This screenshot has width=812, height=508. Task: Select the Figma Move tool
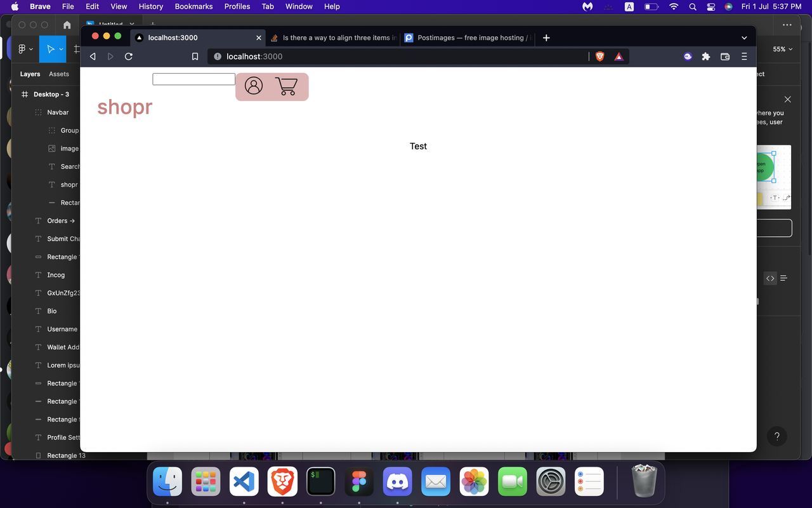50,49
